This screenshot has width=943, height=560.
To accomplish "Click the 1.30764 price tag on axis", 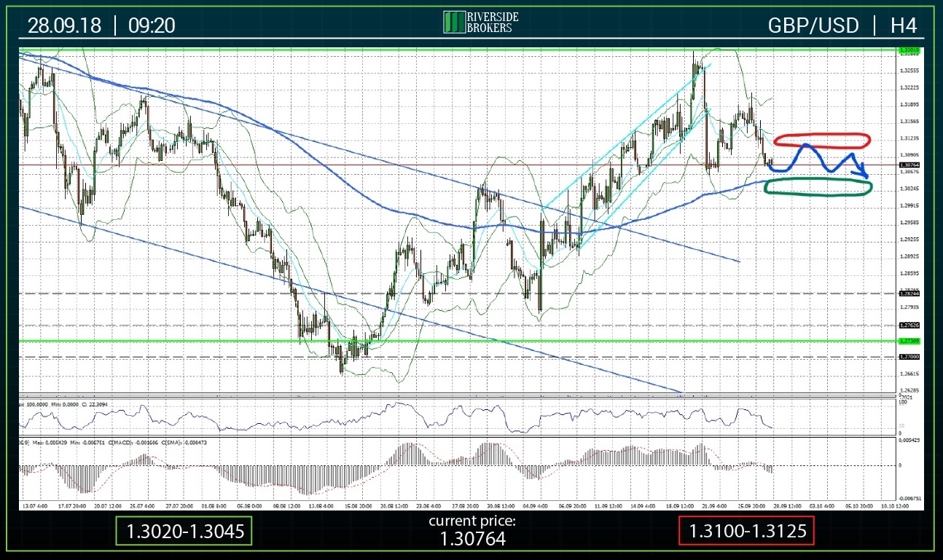I will [x=909, y=165].
